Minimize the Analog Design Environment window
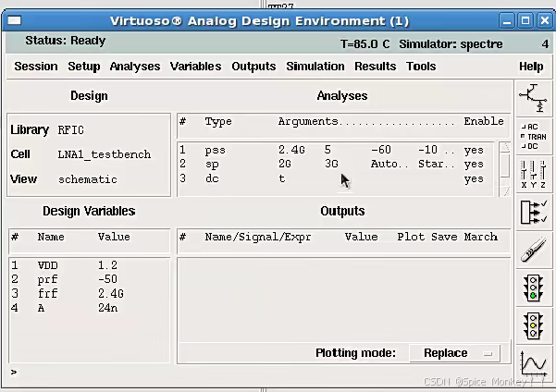 tap(507, 21)
